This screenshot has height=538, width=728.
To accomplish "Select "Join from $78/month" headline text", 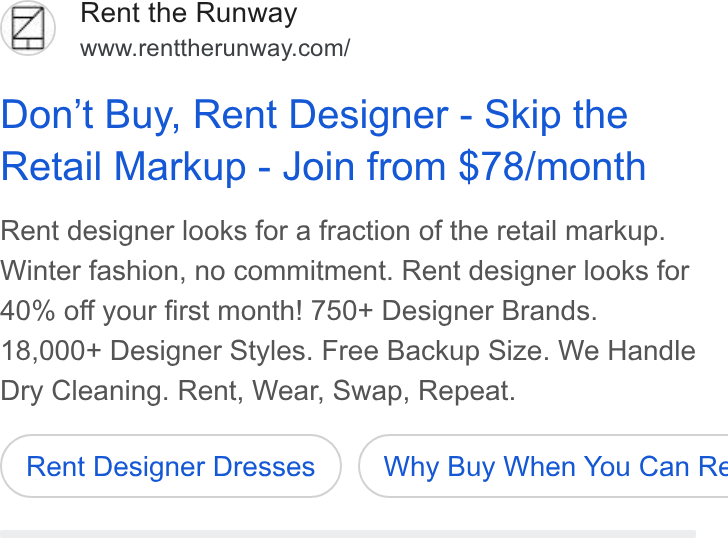I will pos(464,166).
